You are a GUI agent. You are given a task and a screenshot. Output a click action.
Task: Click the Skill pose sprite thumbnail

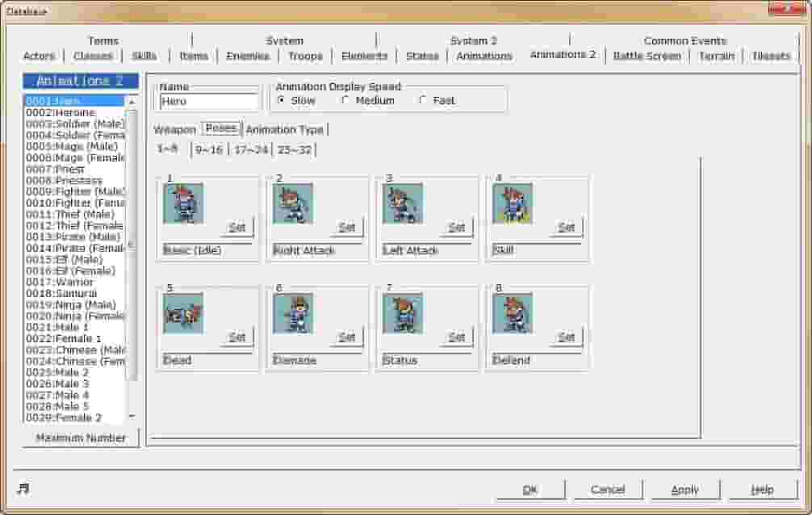513,203
